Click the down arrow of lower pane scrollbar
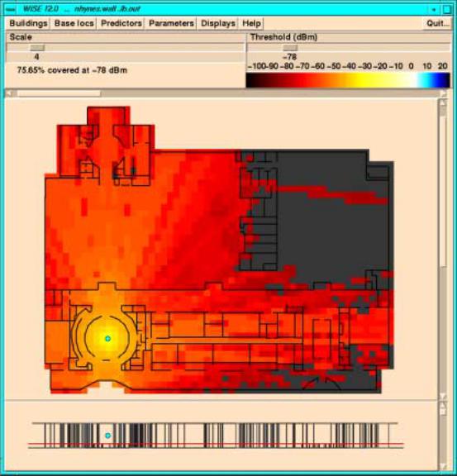 coord(443,466)
